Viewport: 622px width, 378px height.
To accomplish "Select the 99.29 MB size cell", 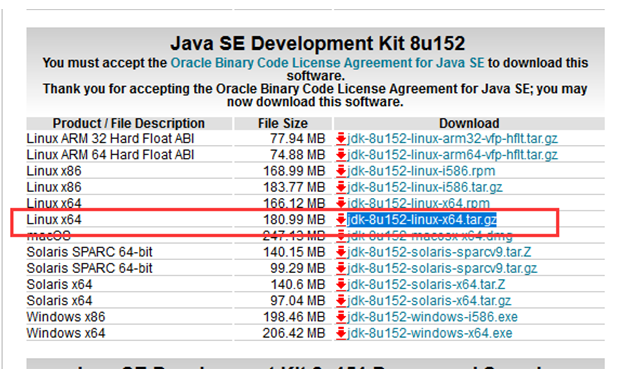I will [x=298, y=268].
